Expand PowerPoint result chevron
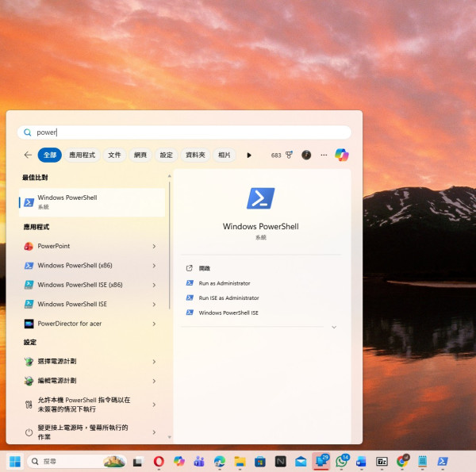 [x=154, y=246]
